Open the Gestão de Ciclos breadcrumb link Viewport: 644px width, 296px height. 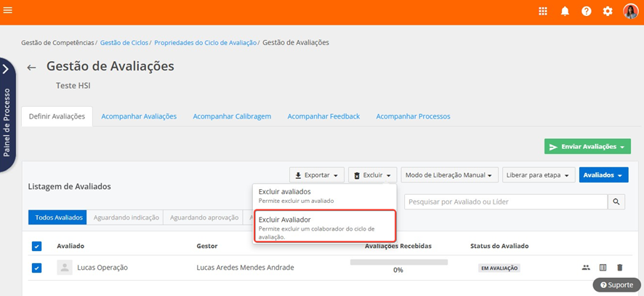pyautogui.click(x=124, y=43)
